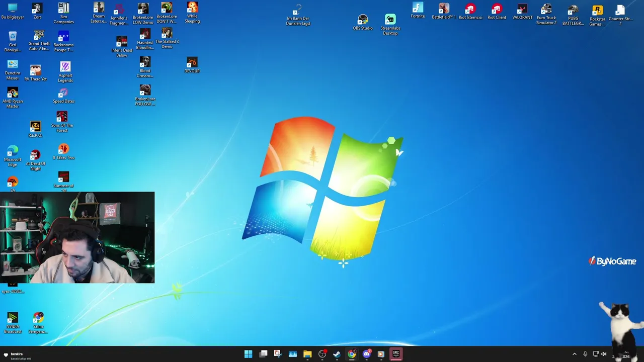Select the BrokenLore DON'T W... icon
The height and width of the screenshot is (362, 644).
click(x=167, y=13)
